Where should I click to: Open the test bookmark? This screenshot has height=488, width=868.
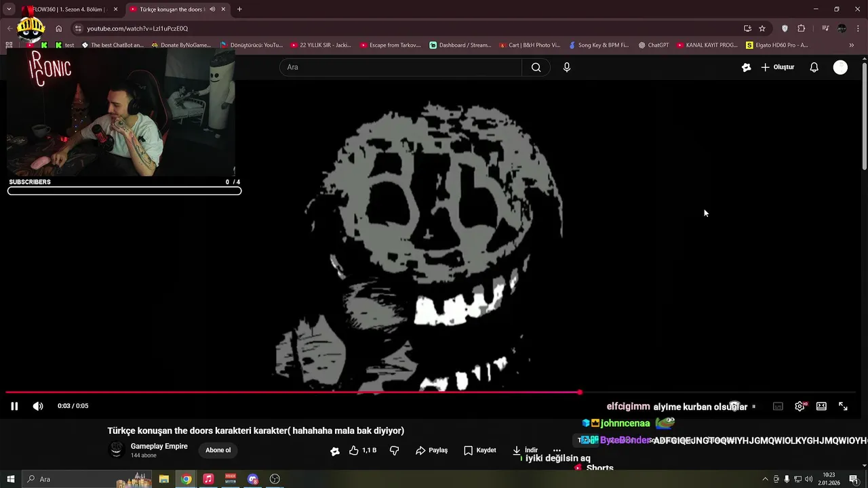[64, 45]
